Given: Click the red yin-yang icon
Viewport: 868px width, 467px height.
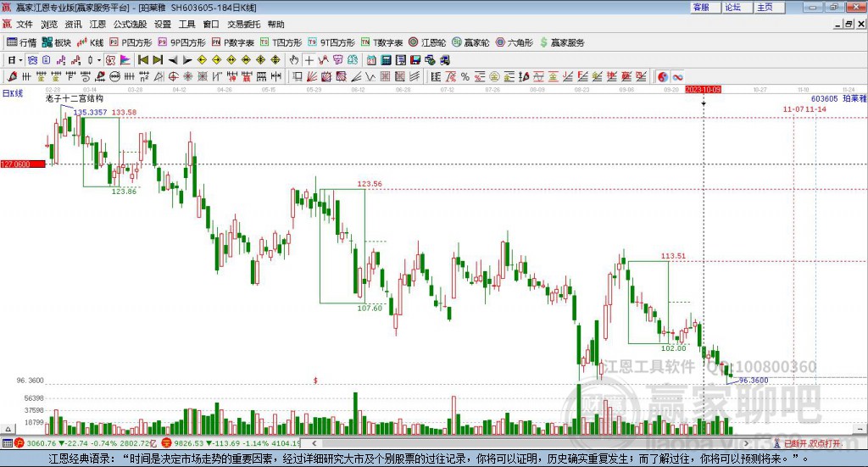Looking at the screenshot, I should (x=663, y=77).
